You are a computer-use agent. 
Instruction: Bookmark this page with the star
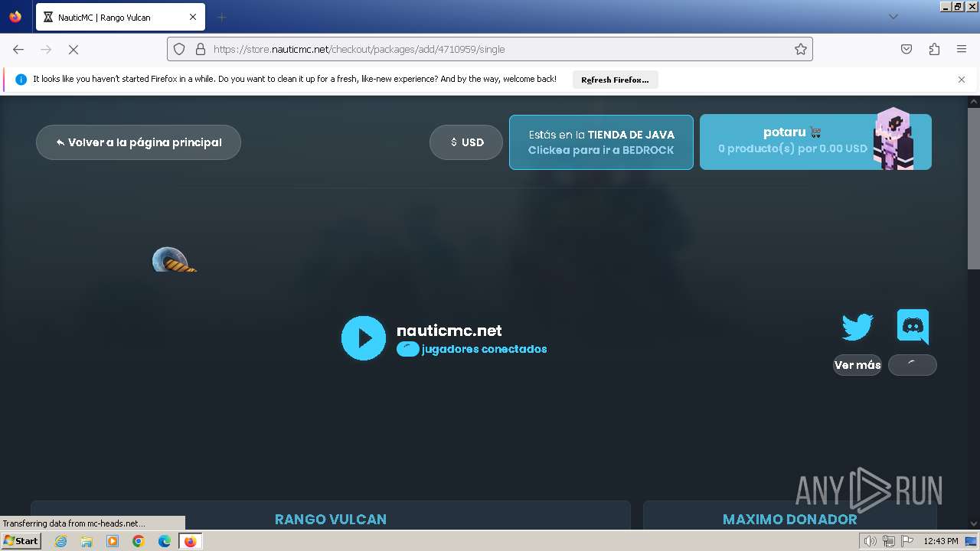coord(801,49)
